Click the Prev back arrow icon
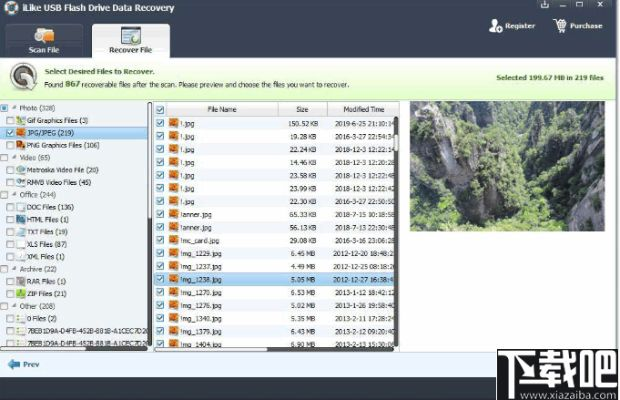 coord(14,364)
